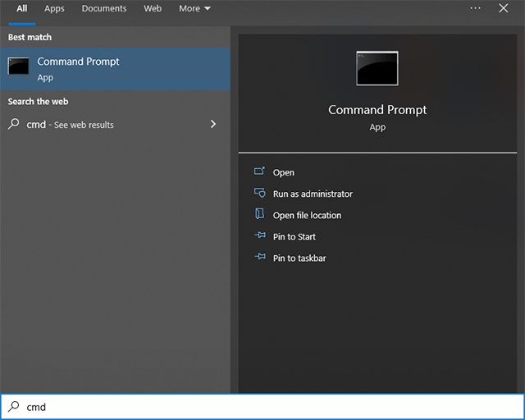Expand web results chevron arrow
This screenshot has width=525, height=420.
tap(213, 124)
